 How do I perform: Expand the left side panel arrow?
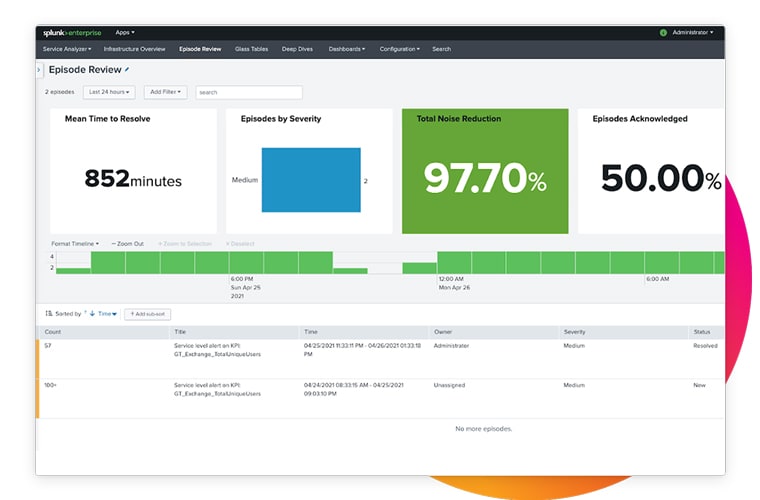39,70
